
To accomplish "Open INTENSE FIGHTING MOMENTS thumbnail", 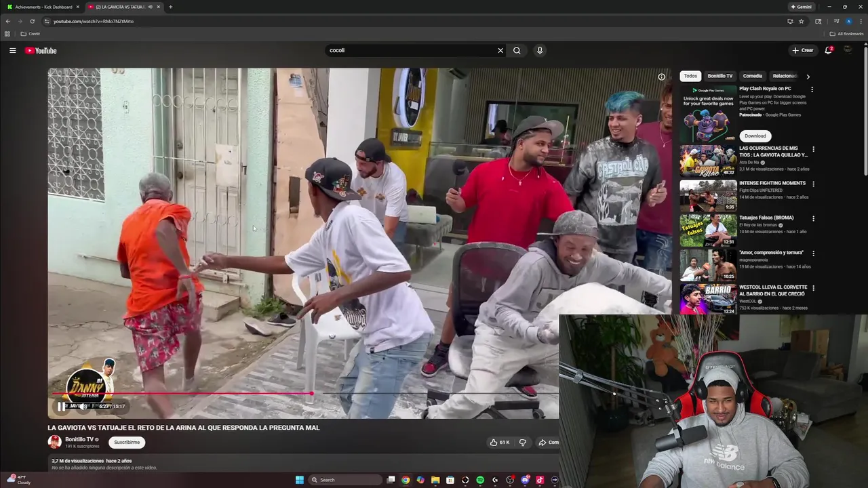I will 708,195.
